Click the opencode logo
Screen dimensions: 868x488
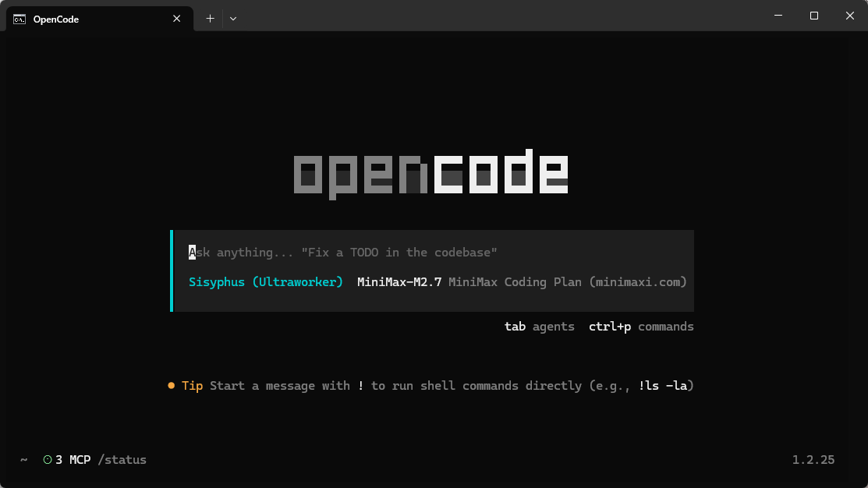(430, 174)
